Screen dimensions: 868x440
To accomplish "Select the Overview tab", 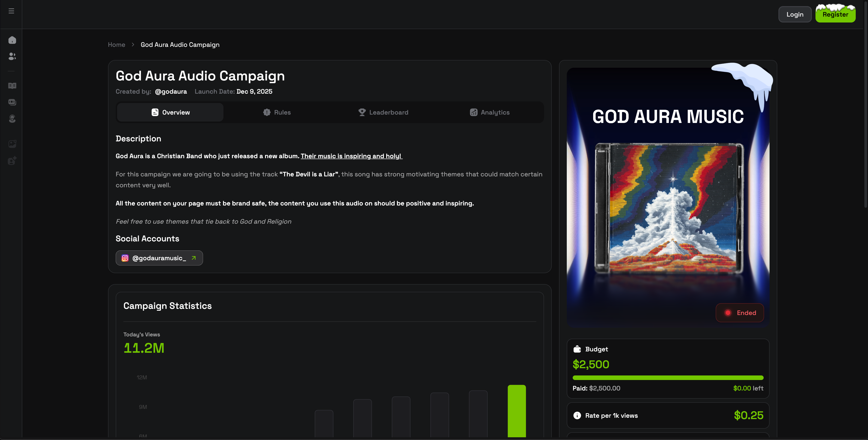I will tap(170, 112).
